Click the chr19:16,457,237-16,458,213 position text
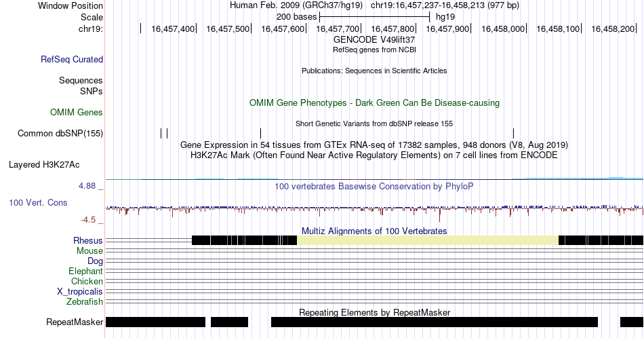Viewport: 644px width, 338px height. [445, 5]
